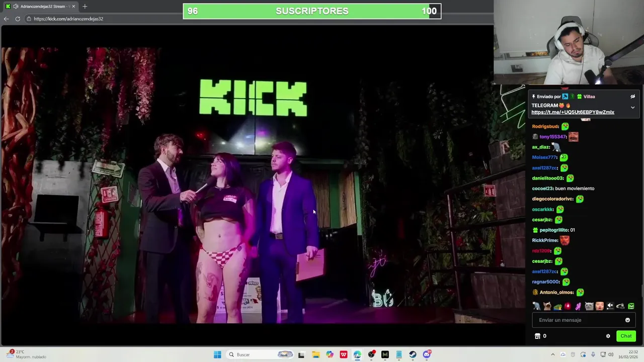The image size is (644, 362).
Task: Click username Antonio_olmos in chat
Action: tap(556, 292)
